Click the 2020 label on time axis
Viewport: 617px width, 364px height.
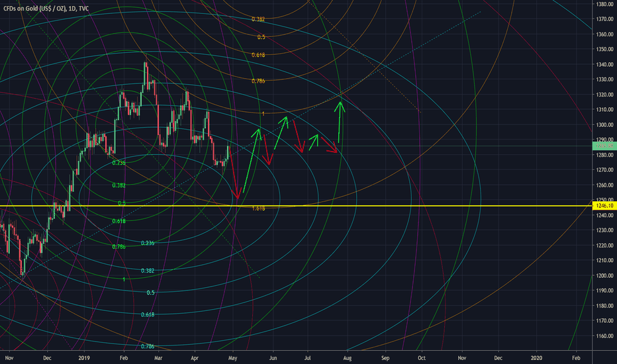click(x=536, y=358)
